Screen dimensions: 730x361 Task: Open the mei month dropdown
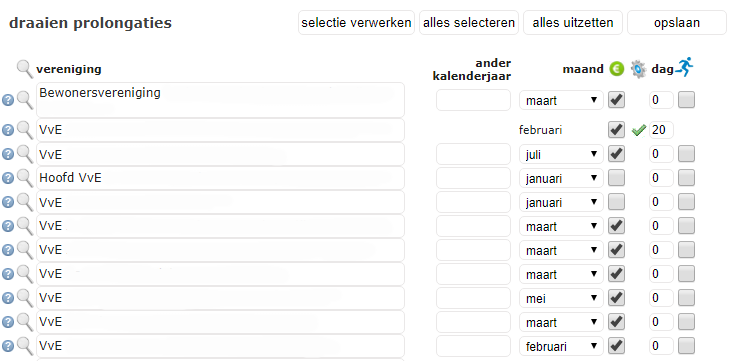(561, 298)
